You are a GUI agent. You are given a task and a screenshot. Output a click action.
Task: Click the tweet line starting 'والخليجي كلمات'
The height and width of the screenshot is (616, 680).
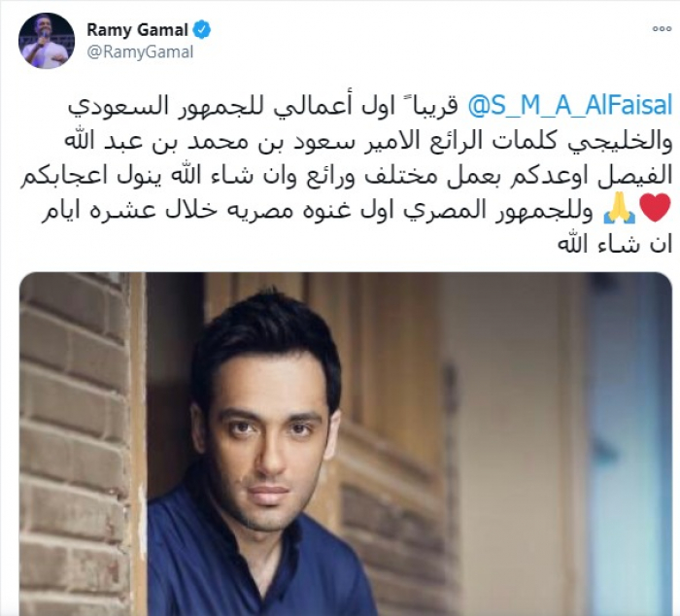coord(368,141)
